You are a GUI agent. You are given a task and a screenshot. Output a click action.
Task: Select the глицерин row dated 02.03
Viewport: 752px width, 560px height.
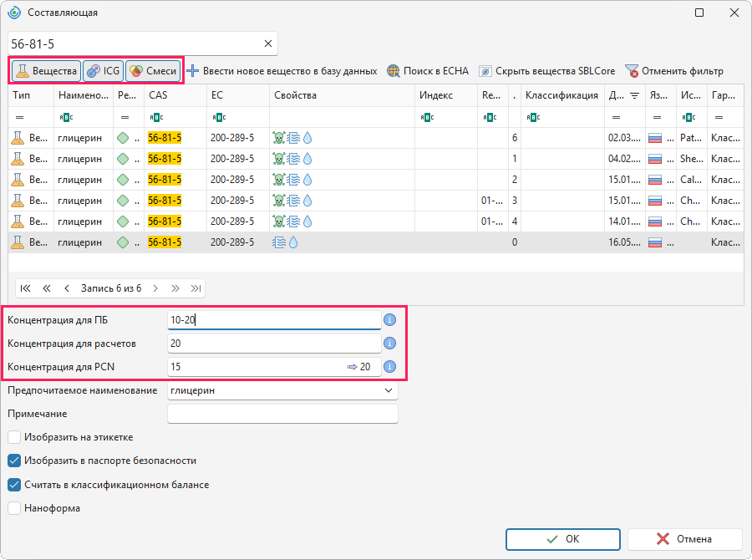[376, 138]
